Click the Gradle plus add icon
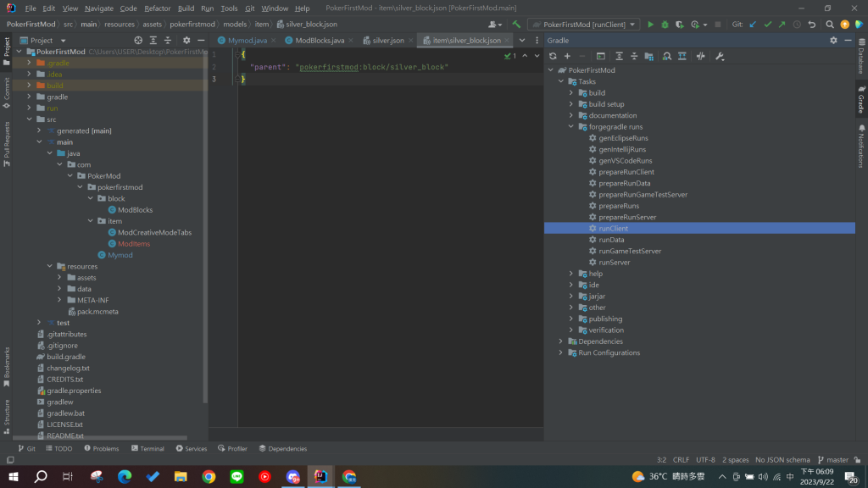The image size is (868, 488). [x=567, y=56]
